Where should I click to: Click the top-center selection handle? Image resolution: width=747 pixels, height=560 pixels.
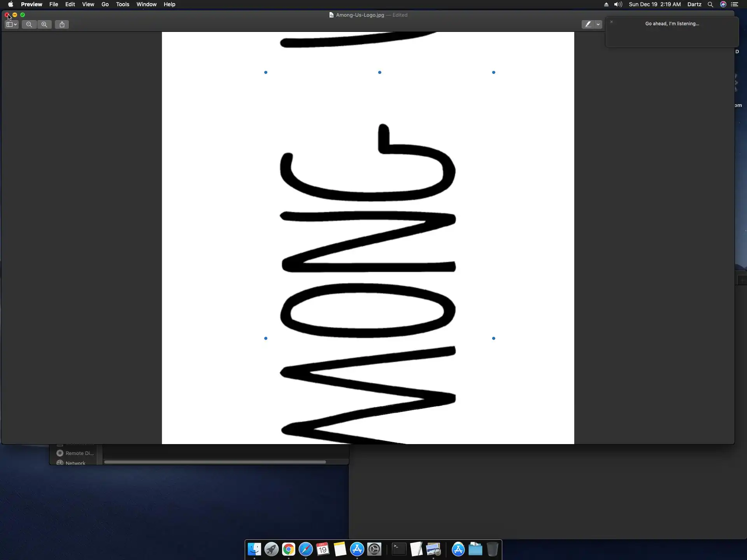click(x=380, y=72)
